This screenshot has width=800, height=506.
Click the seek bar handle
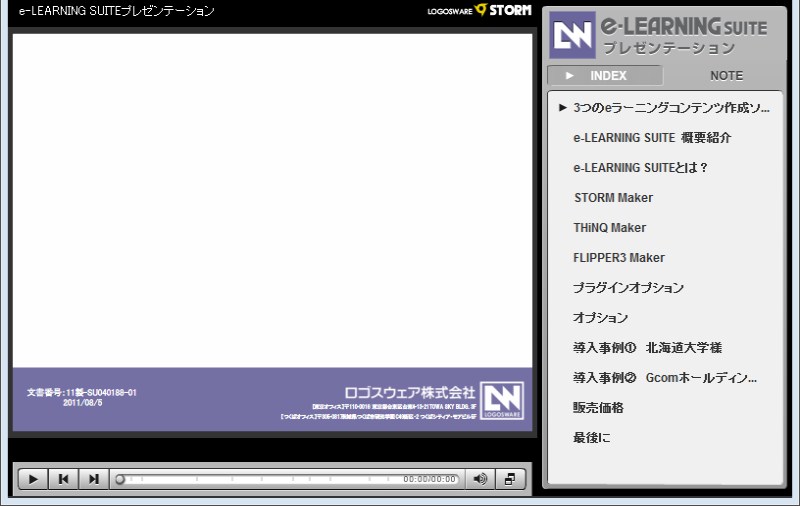pyautogui.click(x=120, y=479)
